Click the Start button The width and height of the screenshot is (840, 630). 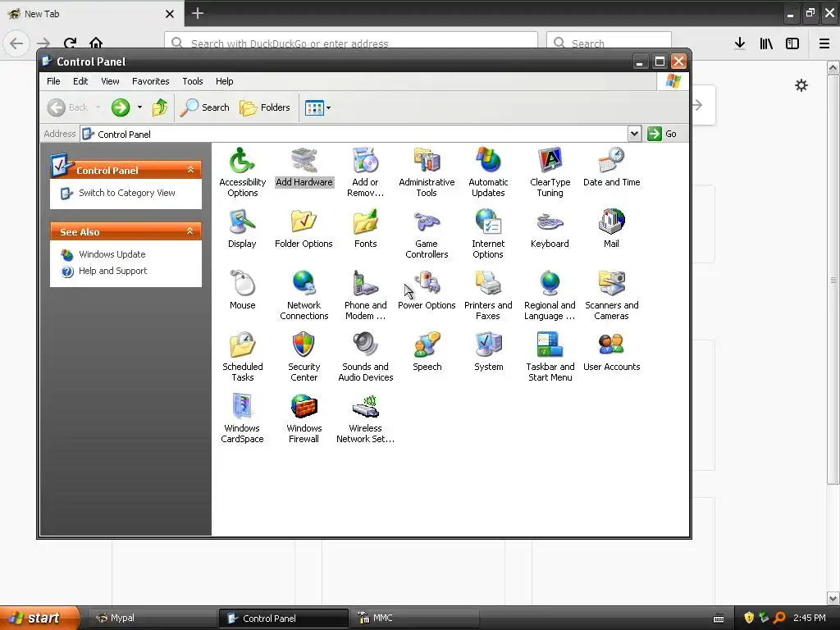(39, 618)
